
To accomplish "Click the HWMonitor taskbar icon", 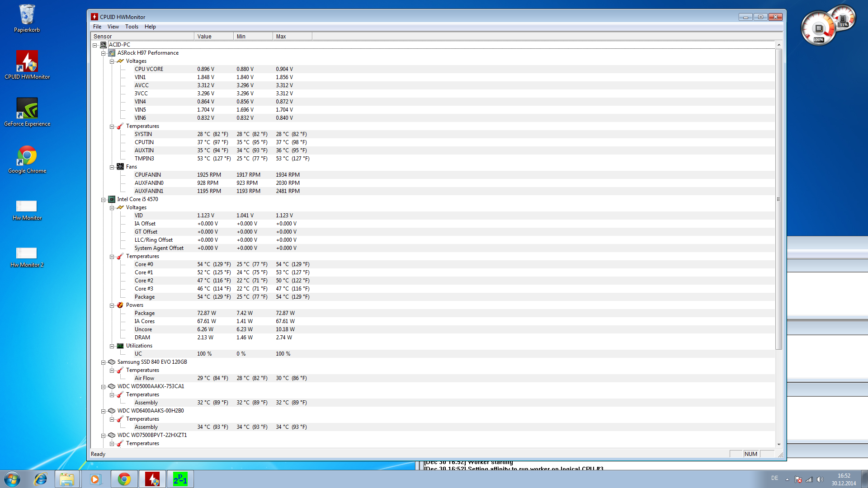I will [152, 479].
